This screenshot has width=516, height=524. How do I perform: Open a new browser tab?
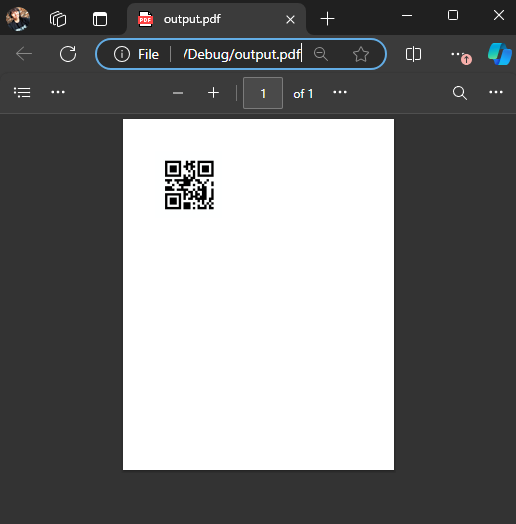tap(327, 19)
